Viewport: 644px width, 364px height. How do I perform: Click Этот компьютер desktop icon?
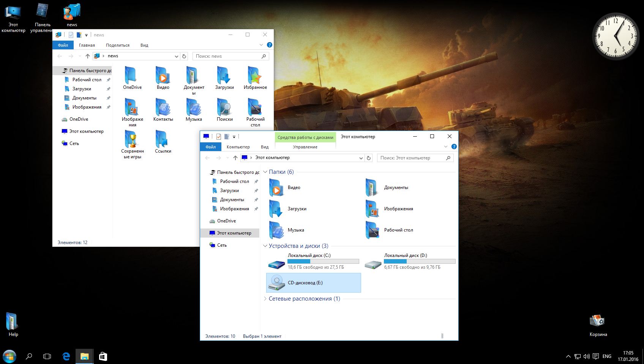pos(13,18)
